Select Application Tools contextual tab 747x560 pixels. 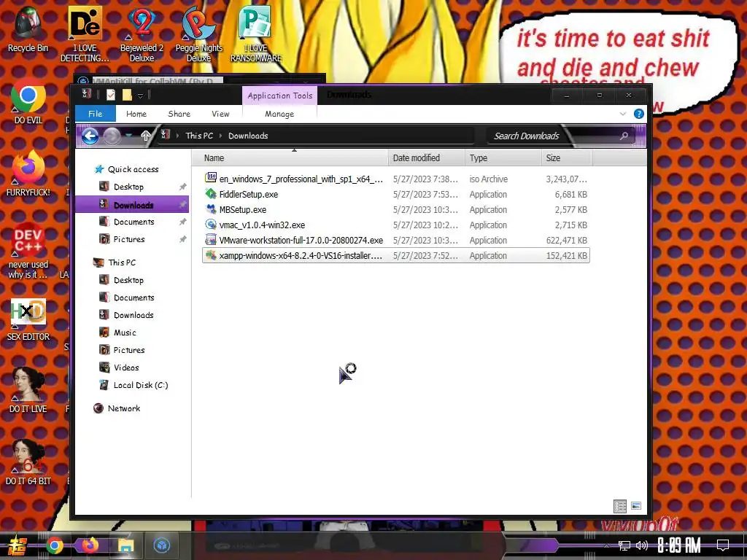279,96
